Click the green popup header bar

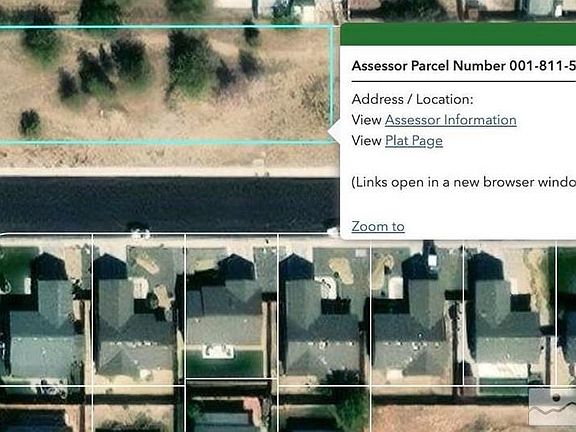tap(458, 35)
